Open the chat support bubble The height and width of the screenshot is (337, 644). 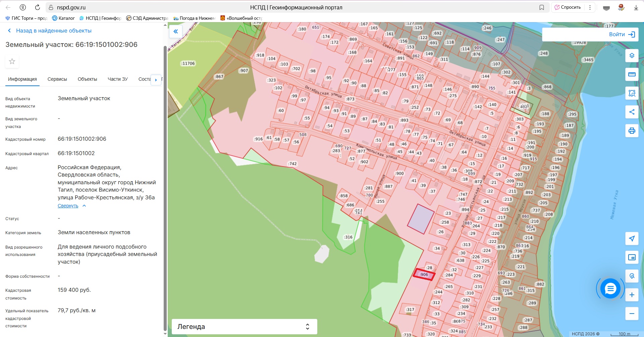[610, 288]
